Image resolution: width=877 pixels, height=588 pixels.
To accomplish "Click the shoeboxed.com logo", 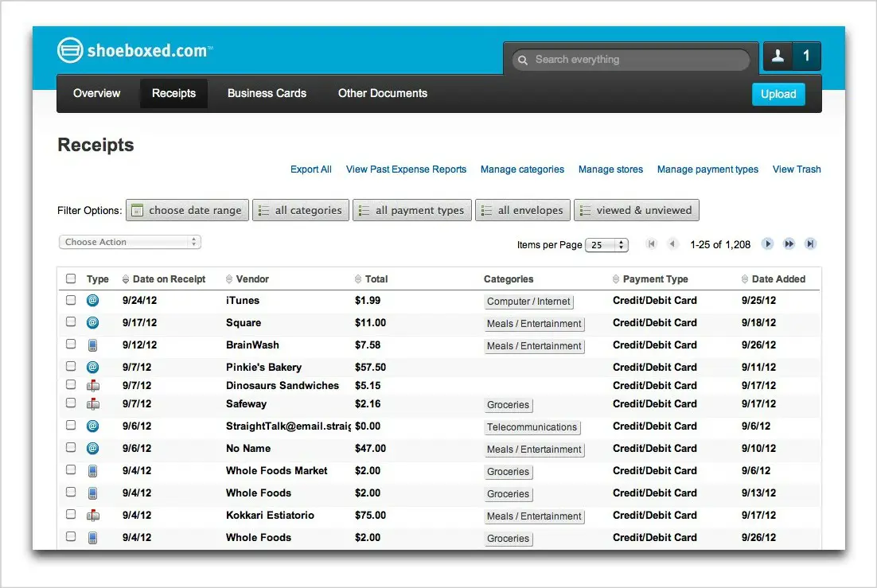I will (x=134, y=50).
